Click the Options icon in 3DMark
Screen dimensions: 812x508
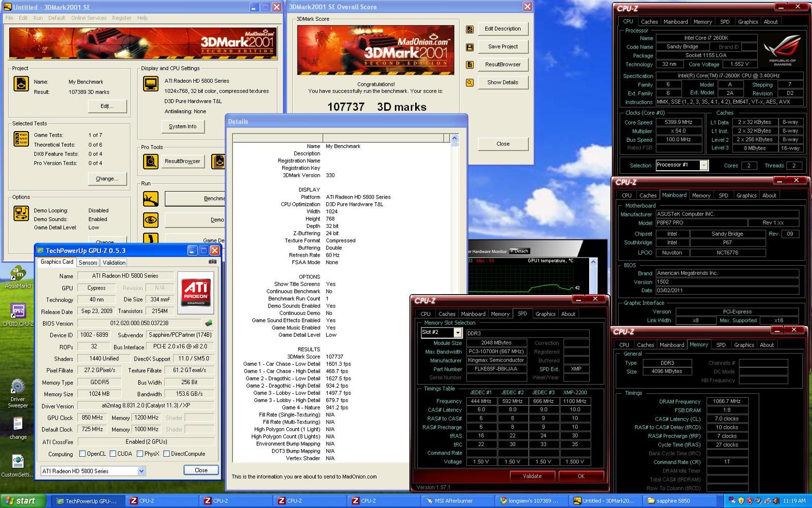coord(21,213)
